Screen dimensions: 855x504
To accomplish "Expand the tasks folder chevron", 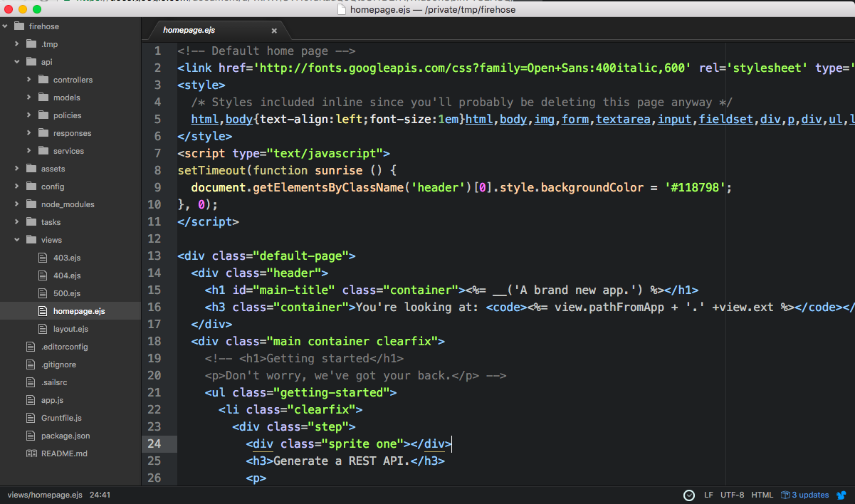I will coord(17,222).
